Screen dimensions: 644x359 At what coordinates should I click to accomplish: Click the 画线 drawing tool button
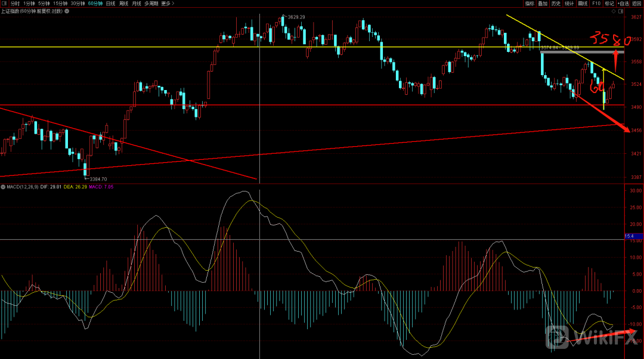583,4
